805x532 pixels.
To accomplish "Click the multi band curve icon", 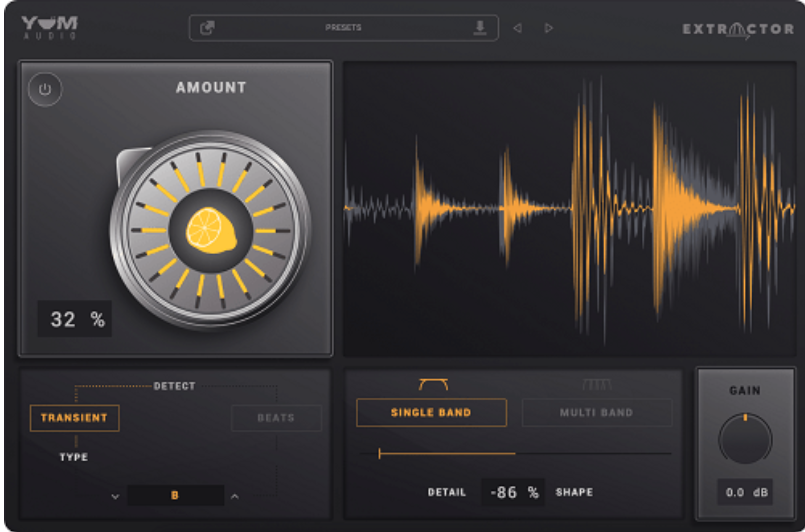I will (597, 385).
